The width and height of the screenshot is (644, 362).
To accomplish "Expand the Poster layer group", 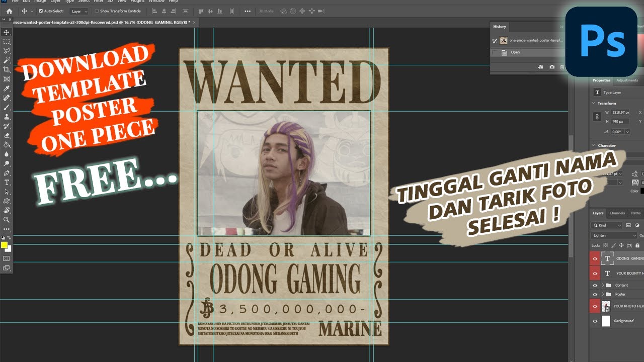I will (x=603, y=294).
